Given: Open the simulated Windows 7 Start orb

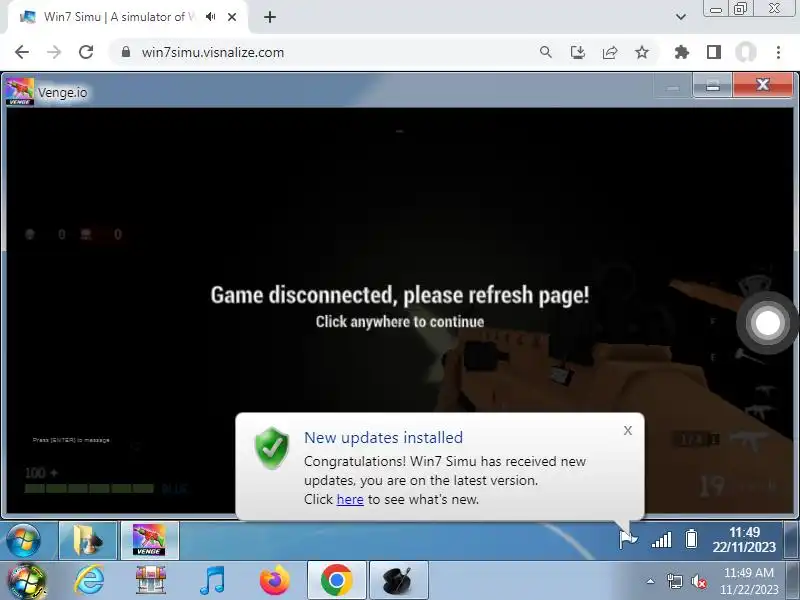Looking at the screenshot, I should pyautogui.click(x=23, y=540).
